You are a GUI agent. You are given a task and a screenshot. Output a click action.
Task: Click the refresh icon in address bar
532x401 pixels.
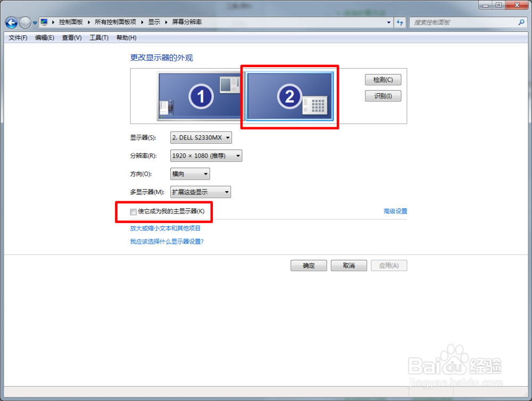pyautogui.click(x=400, y=22)
